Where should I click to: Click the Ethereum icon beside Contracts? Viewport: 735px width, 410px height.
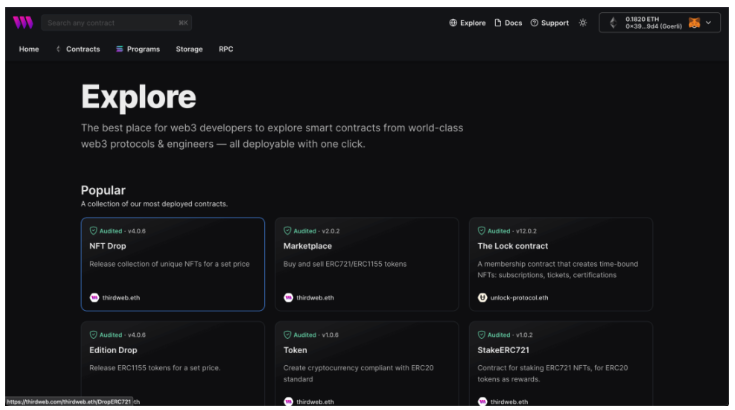click(x=58, y=49)
